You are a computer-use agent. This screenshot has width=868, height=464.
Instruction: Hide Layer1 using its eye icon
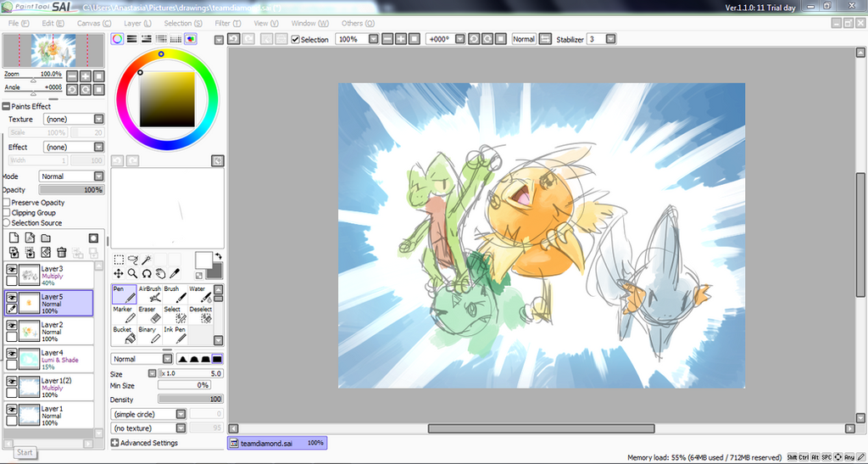tap(12, 410)
